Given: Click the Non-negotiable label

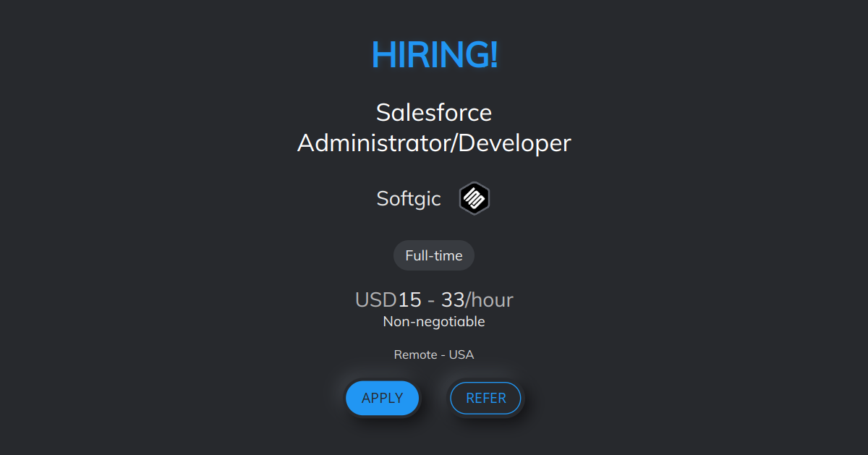Looking at the screenshot, I should click(x=433, y=321).
